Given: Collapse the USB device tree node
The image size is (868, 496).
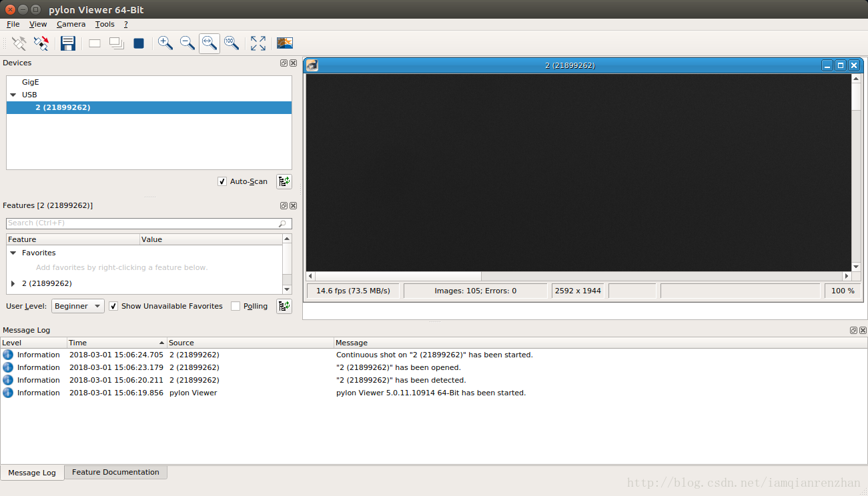Looking at the screenshot, I should 13,95.
